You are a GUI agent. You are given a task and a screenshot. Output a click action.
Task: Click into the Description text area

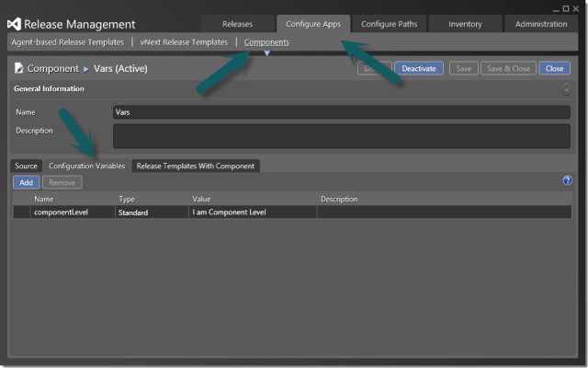(x=342, y=136)
